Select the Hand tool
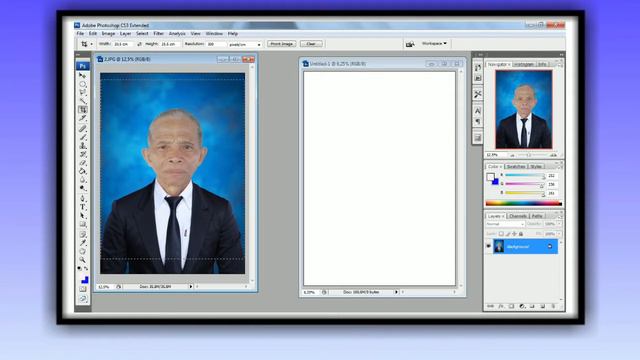This screenshot has width=640, height=360. (x=82, y=251)
